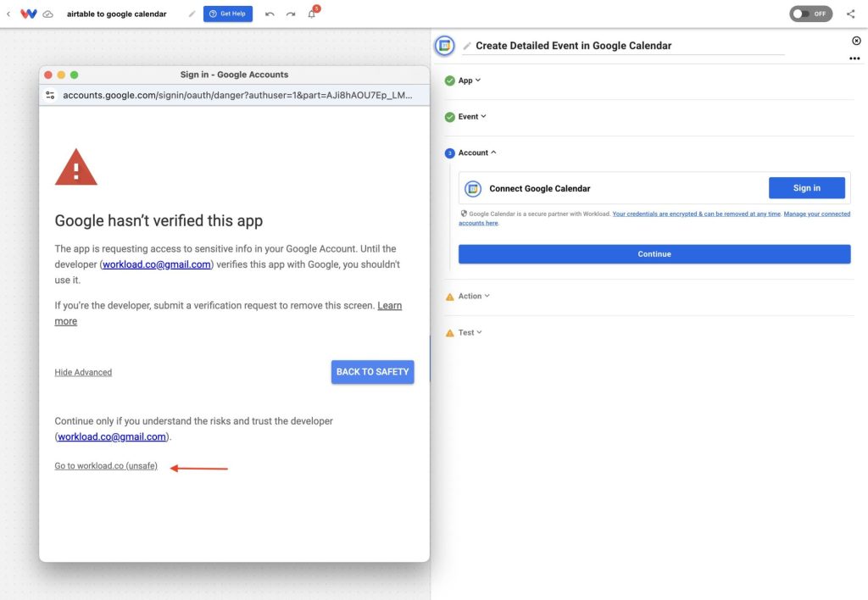Minimize the Google sign-in window
Screen dimensions: 868x600
[61, 75]
